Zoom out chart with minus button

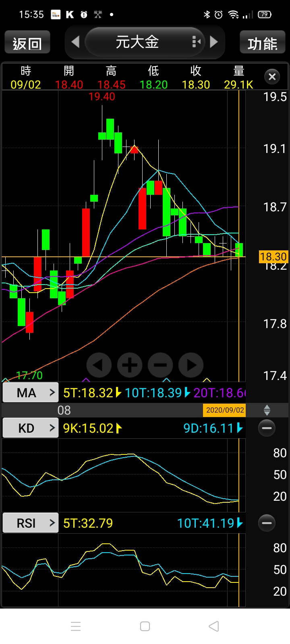pos(160,365)
